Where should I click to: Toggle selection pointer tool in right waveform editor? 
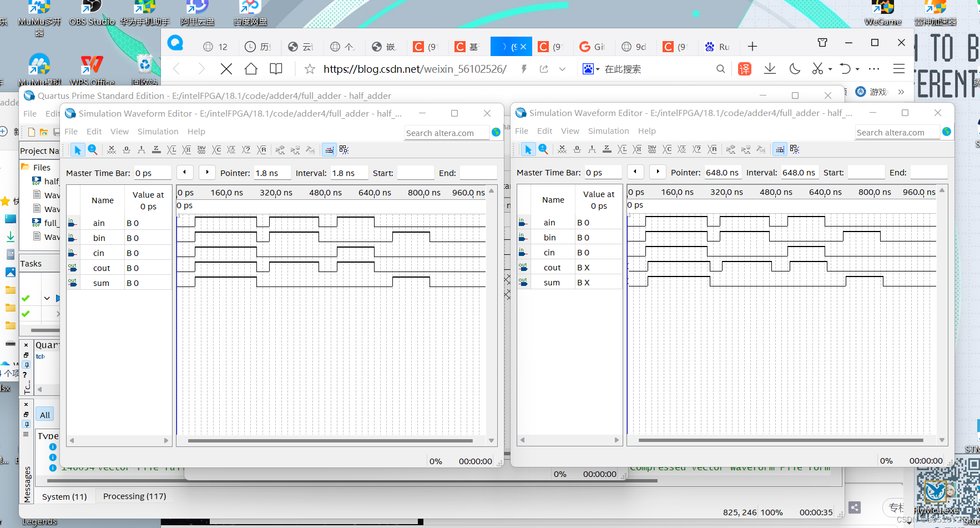tap(528, 149)
